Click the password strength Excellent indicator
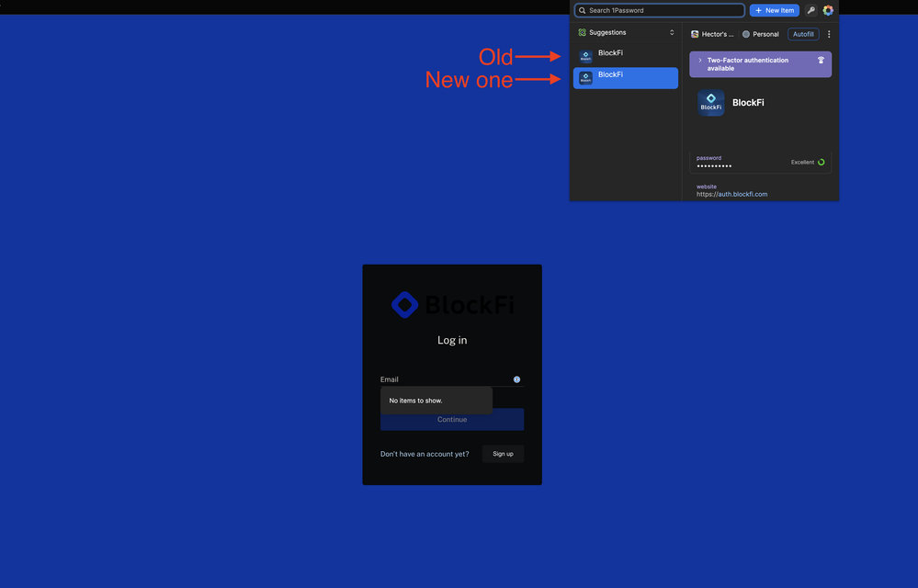 pos(808,163)
